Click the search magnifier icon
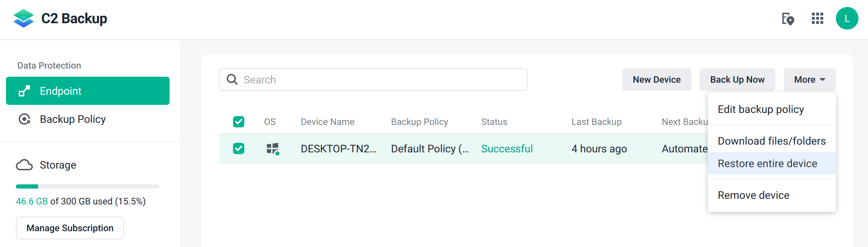Screen dimensions: 868x247 pyautogui.click(x=232, y=80)
